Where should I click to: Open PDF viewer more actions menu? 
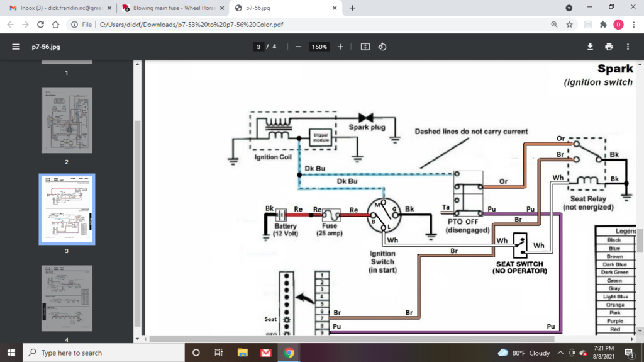click(x=628, y=47)
